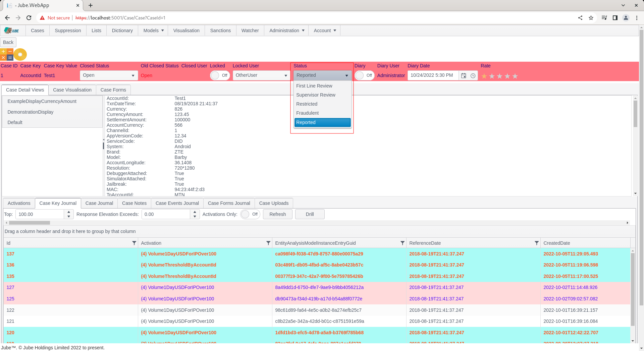The image size is (644, 351).
Task: Open the browser media control icon
Action: (x=604, y=18)
